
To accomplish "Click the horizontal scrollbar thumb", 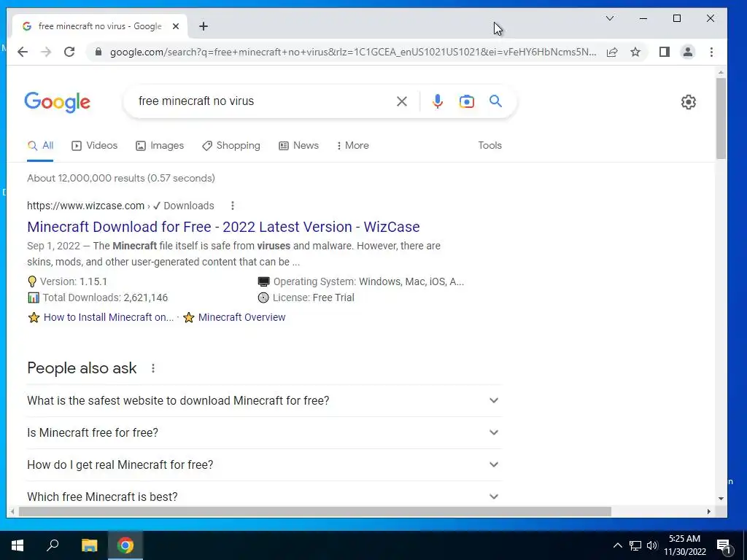I will [314, 512].
